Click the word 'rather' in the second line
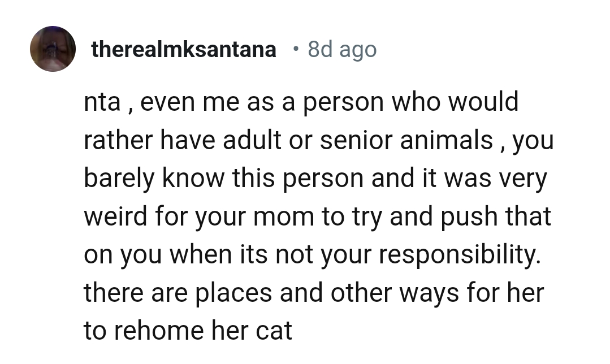Image resolution: width=610 pixels, height=364 pixels. [116, 140]
